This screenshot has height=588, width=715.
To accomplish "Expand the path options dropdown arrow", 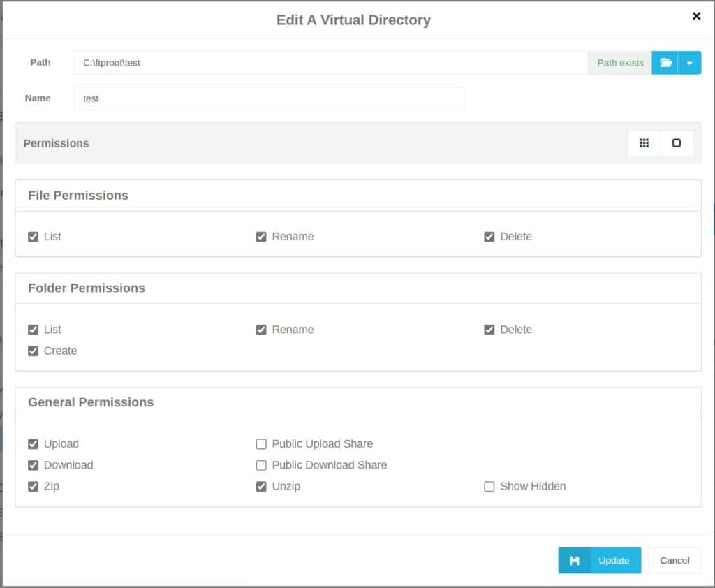I will click(x=689, y=62).
